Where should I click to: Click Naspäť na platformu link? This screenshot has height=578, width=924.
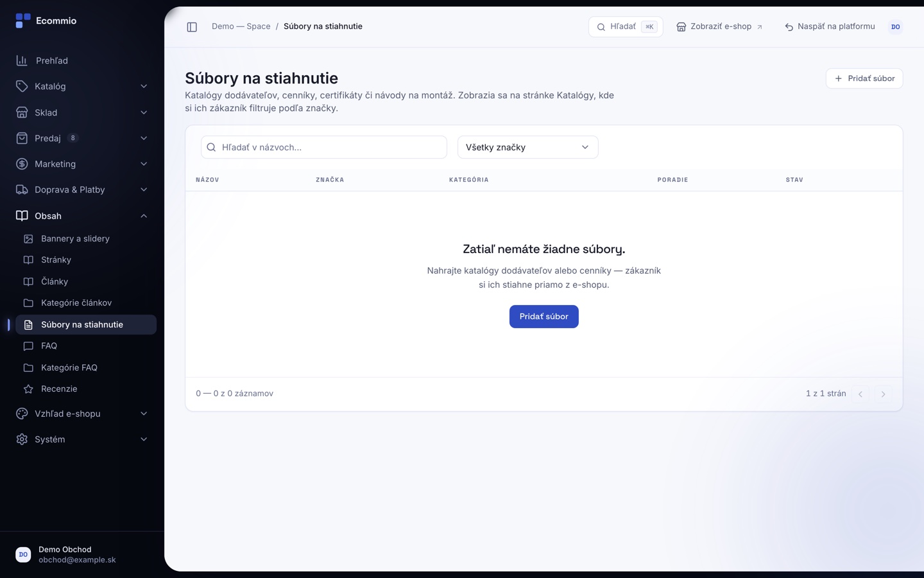point(830,27)
